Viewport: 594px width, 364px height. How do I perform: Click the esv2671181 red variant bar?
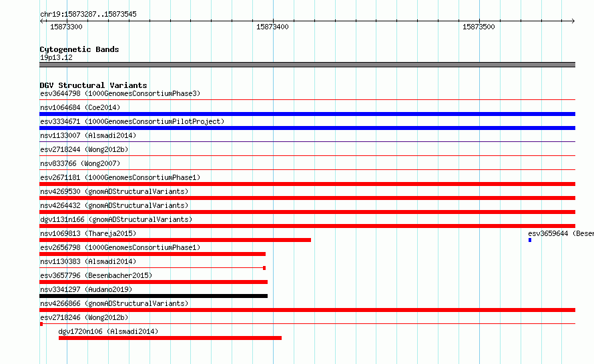pos(307,184)
